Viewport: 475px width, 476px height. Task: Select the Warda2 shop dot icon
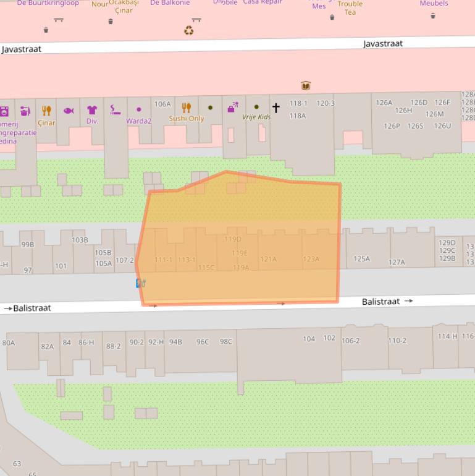pos(138,109)
